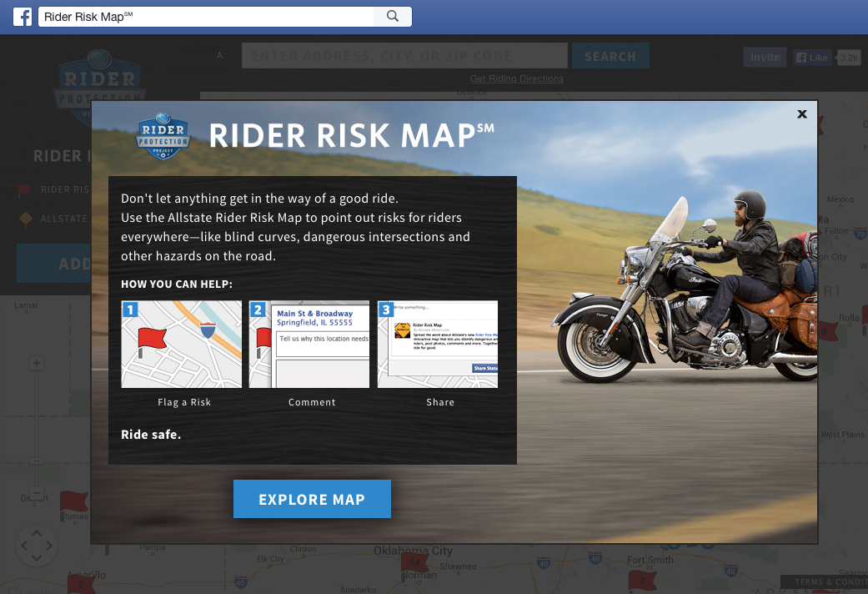Click the Search button beside address field

pyautogui.click(x=610, y=56)
